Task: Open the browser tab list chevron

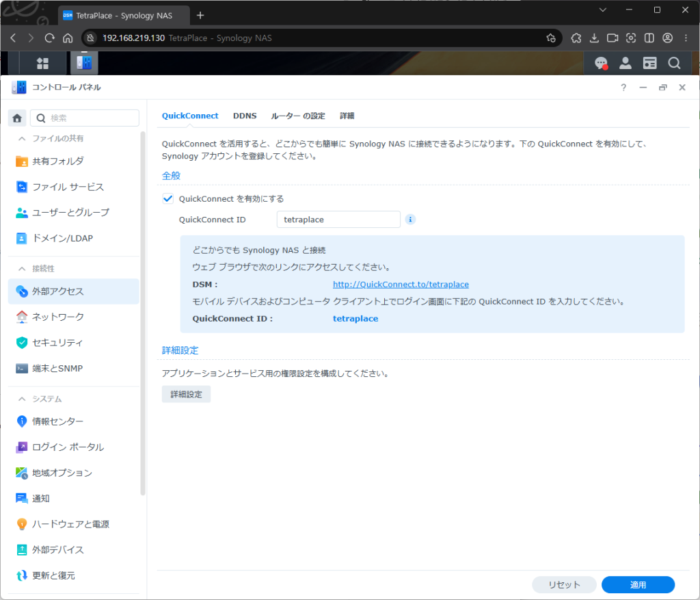Action: pyautogui.click(x=603, y=10)
